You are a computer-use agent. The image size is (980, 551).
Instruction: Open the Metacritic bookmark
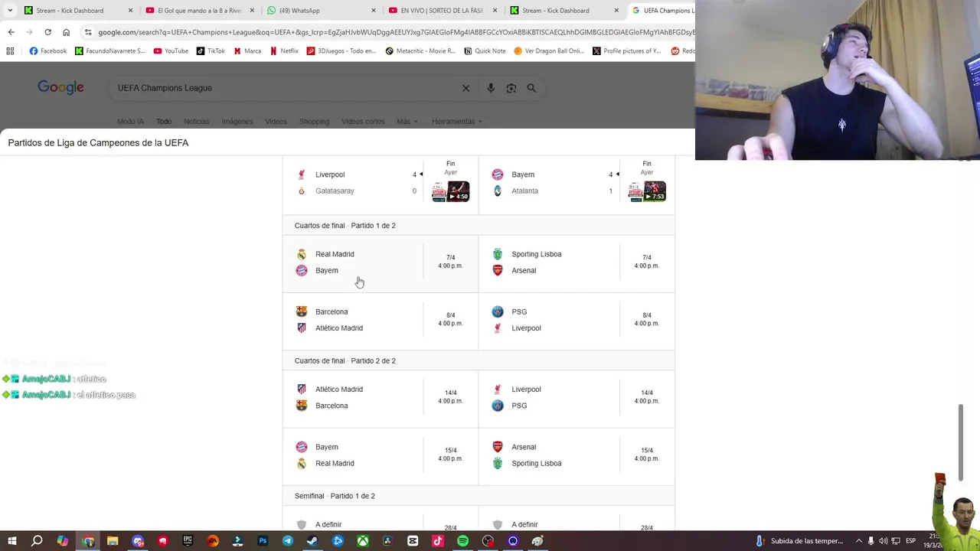pos(420,51)
